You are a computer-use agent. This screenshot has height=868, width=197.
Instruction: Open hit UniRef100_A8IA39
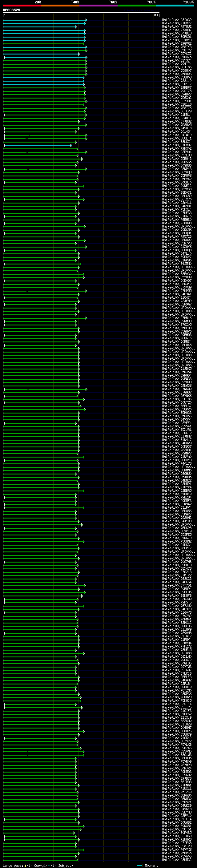click(177, 20)
